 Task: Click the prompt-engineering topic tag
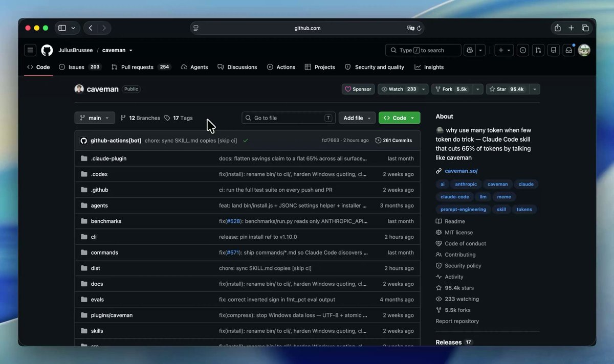click(x=463, y=209)
